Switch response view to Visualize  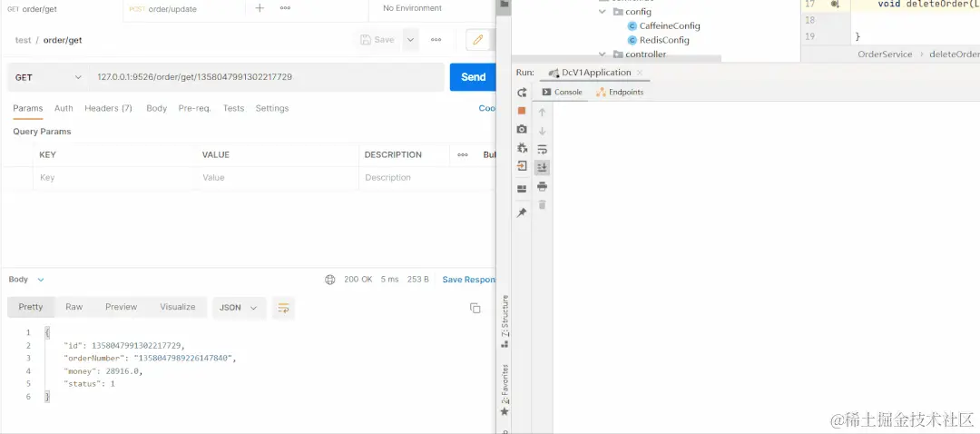coord(178,307)
